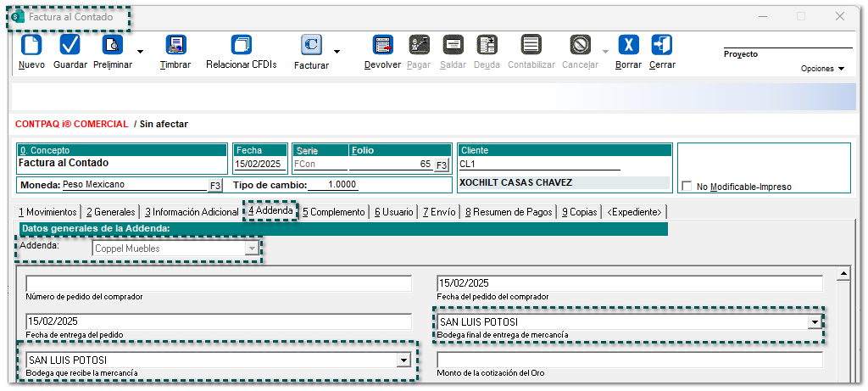Switch to the 2 Generales tab
Image resolution: width=868 pixels, height=391 pixels.
click(x=111, y=212)
